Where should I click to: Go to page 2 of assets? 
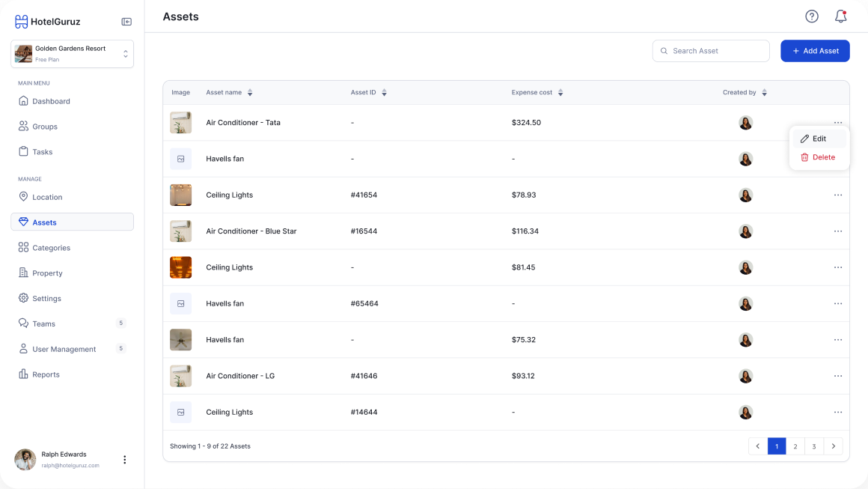(795, 446)
